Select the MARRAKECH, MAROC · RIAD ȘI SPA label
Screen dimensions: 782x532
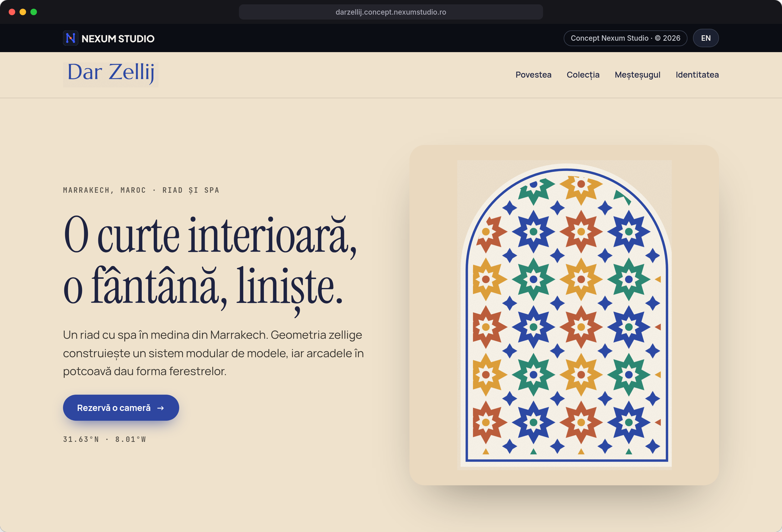pos(141,190)
